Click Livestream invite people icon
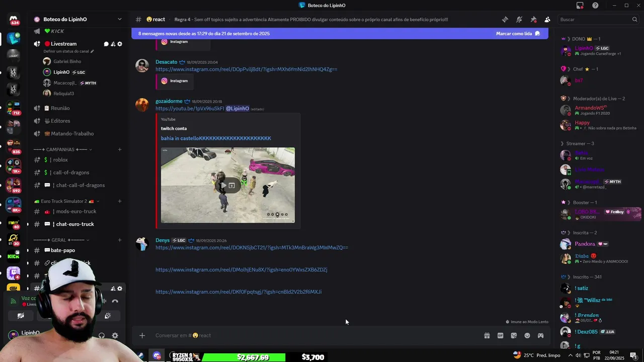Viewport: 644px width, 362px height. [x=113, y=44]
